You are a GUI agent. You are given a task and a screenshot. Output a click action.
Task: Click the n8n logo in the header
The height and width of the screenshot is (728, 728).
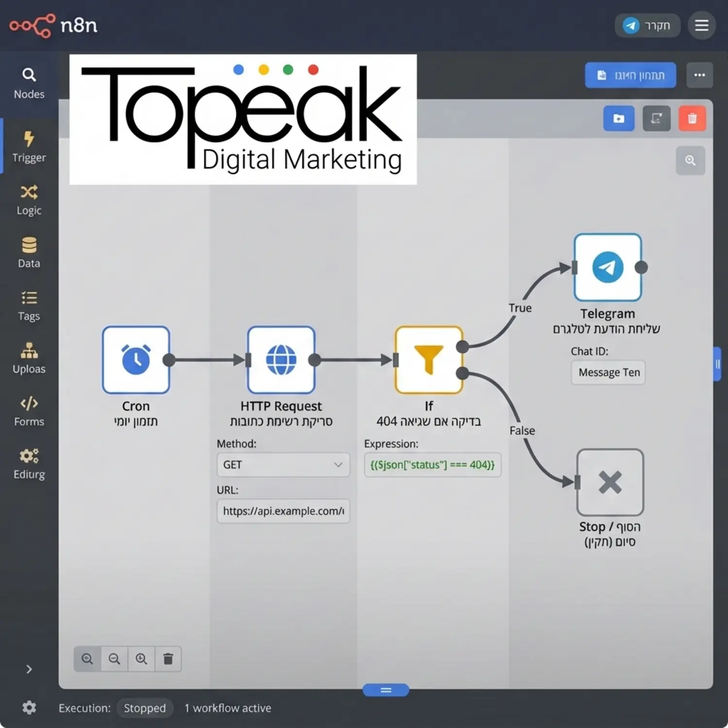53,25
